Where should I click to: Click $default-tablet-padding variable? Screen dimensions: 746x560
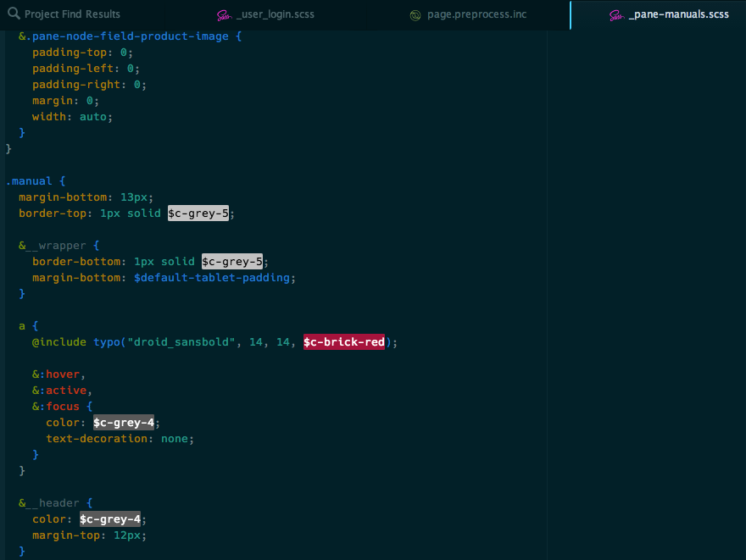pyautogui.click(x=212, y=278)
